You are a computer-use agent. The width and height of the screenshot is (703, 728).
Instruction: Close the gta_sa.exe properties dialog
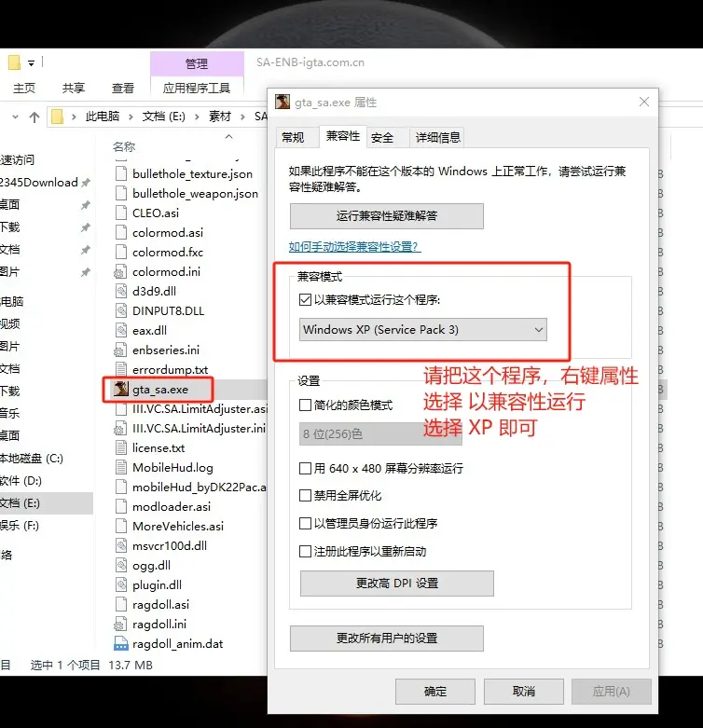coord(644,102)
